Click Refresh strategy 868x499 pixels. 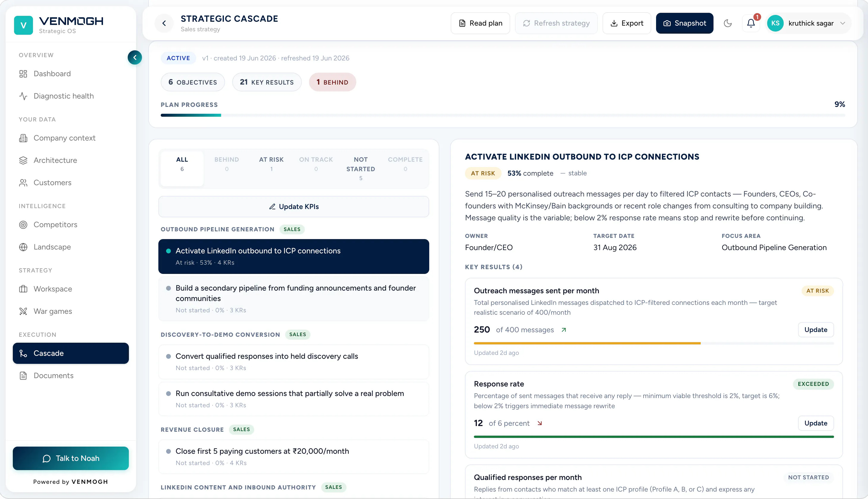click(x=556, y=23)
